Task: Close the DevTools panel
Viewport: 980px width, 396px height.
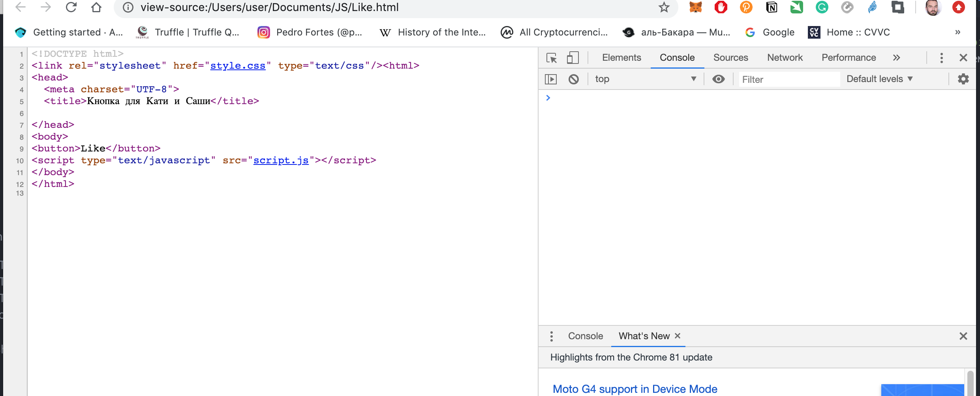Action: [963, 58]
